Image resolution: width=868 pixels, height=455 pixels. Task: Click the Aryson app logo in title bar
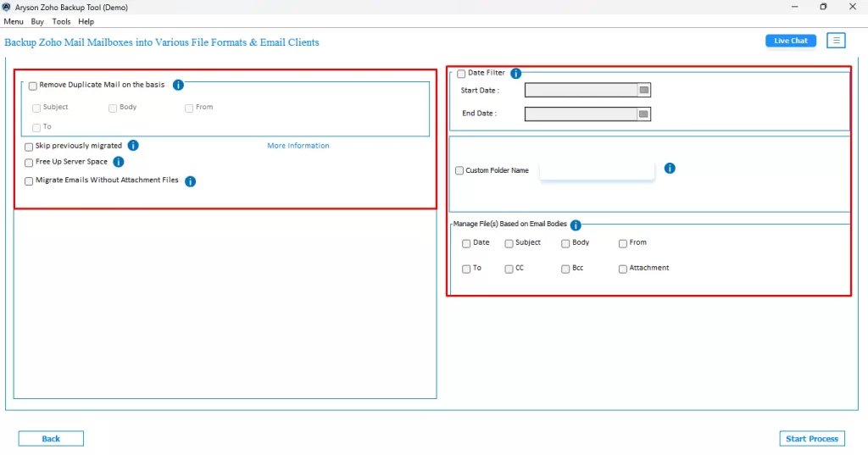tap(6, 7)
